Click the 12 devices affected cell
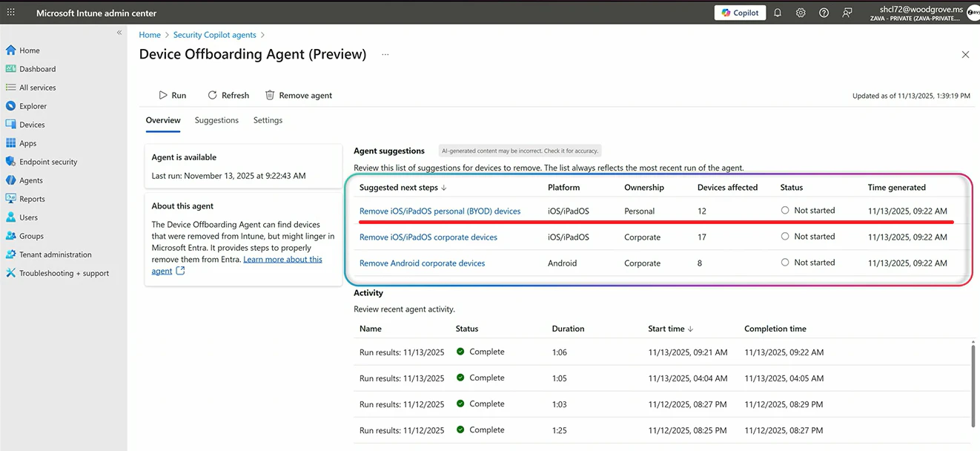Viewport: 980px width, 451px height. (x=702, y=211)
